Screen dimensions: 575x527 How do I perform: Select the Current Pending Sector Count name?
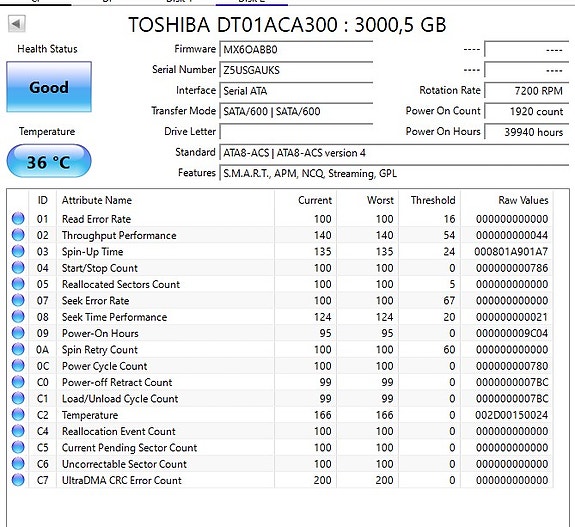pyautogui.click(x=129, y=448)
